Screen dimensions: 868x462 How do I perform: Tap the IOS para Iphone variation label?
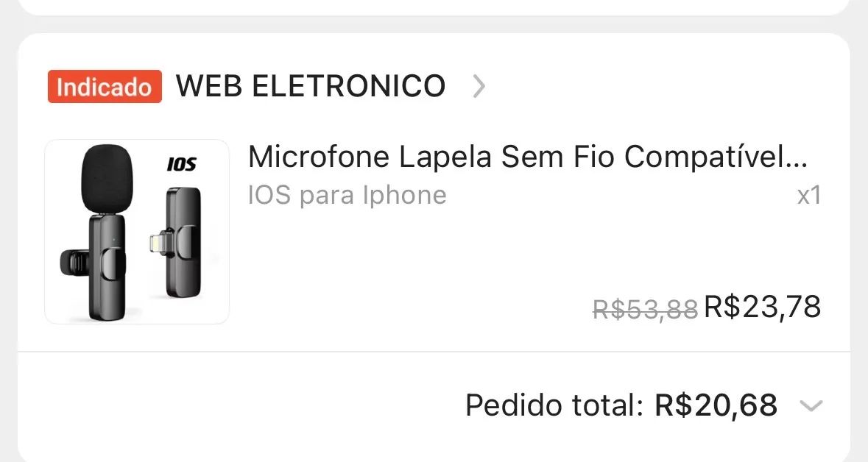(347, 194)
